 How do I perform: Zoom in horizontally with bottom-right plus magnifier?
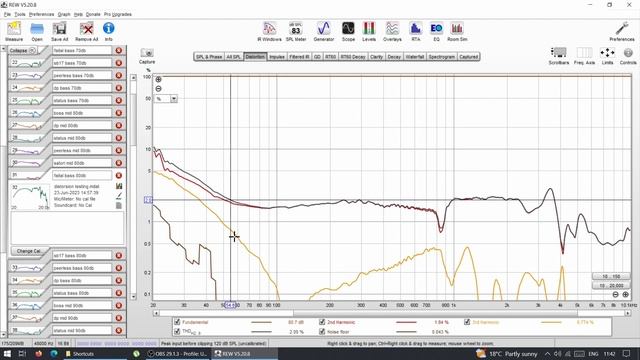tap(625, 294)
